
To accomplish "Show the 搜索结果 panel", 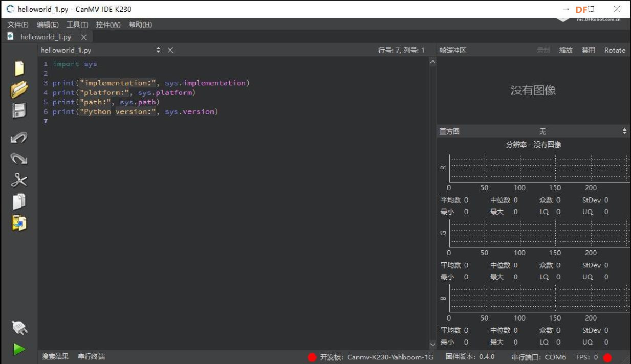I will pyautogui.click(x=55, y=356).
